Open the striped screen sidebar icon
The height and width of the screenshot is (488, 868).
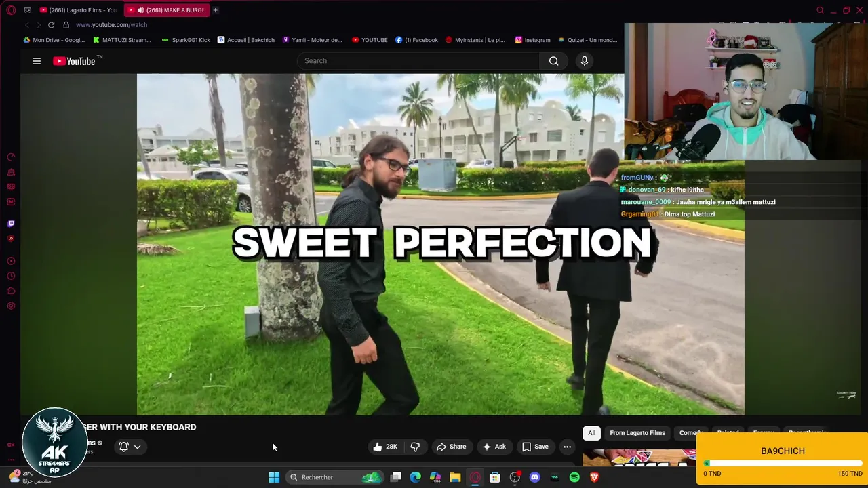[x=11, y=187]
